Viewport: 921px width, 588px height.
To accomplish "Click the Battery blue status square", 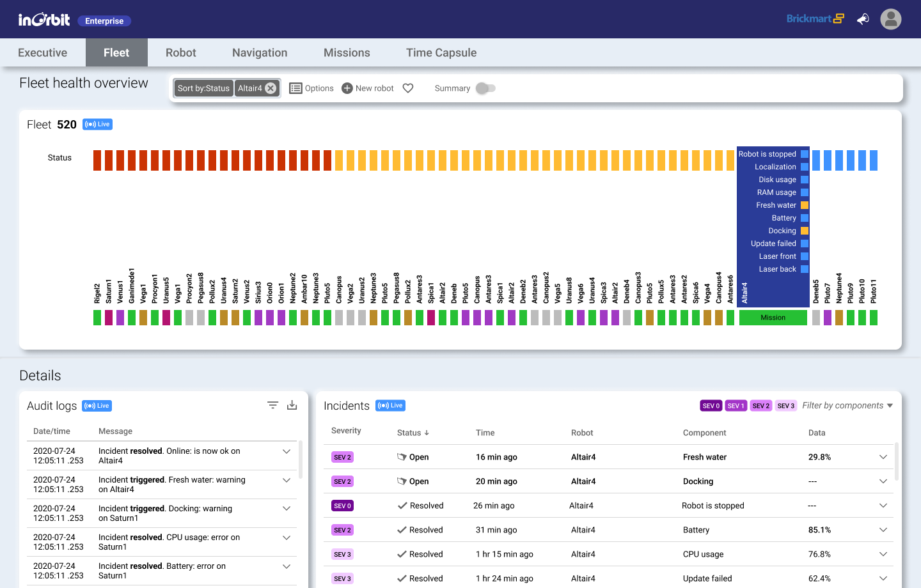I will pyautogui.click(x=805, y=218).
